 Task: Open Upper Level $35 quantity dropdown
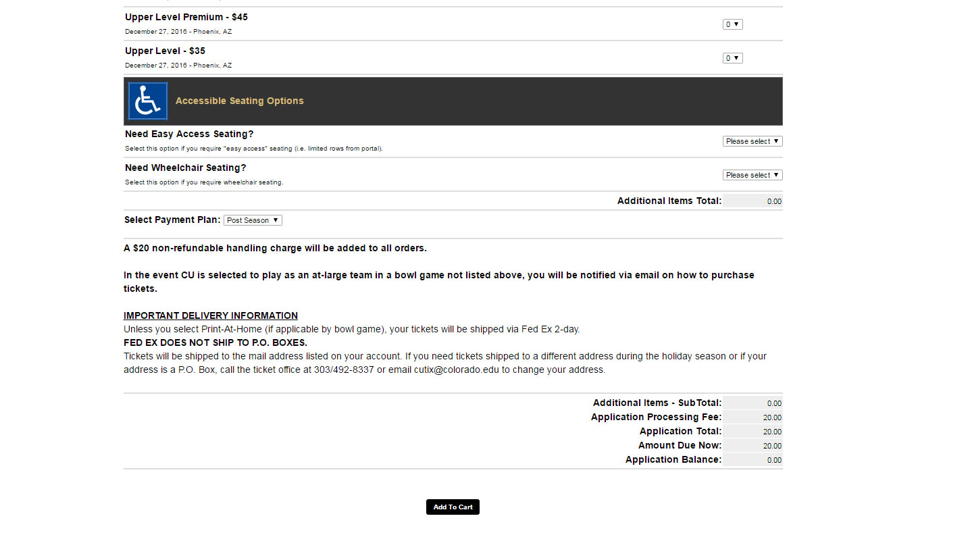pos(732,58)
